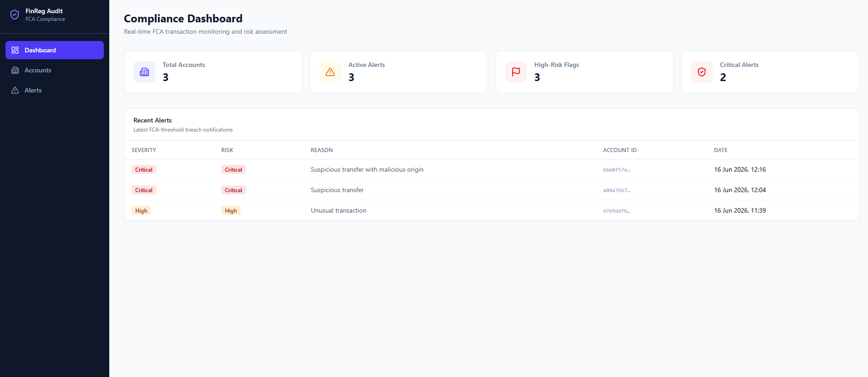868x377 pixels.
Task: Click the ACCOUNT ID column header
Action: [620, 150]
